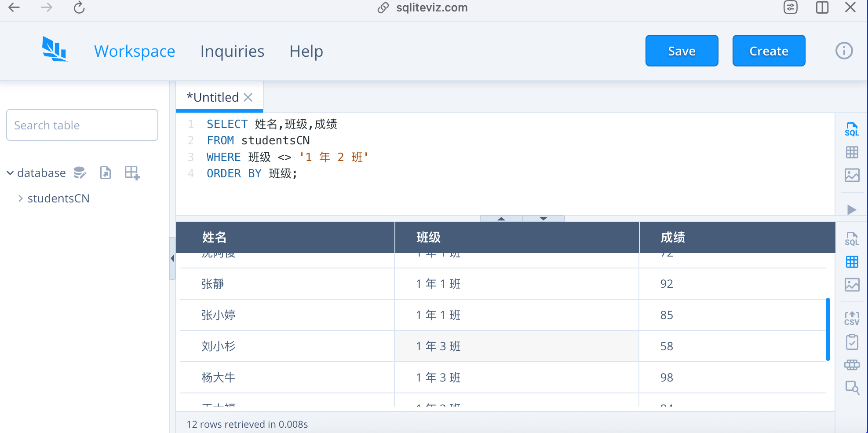Maximize the result pane using up arrow

point(501,219)
